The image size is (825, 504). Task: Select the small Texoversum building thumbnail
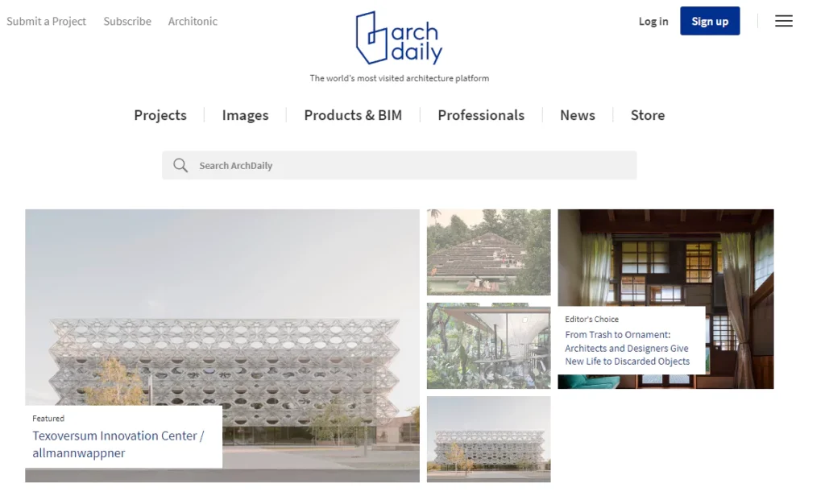(x=489, y=440)
